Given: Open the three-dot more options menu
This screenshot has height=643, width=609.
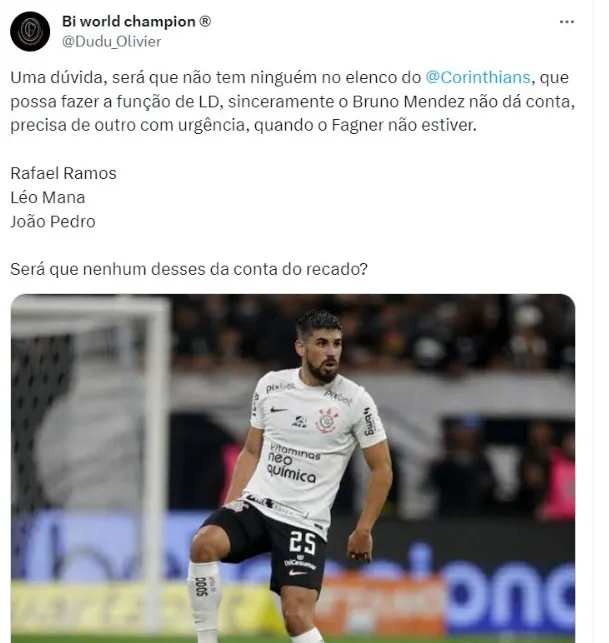Looking at the screenshot, I should click(x=566, y=22).
